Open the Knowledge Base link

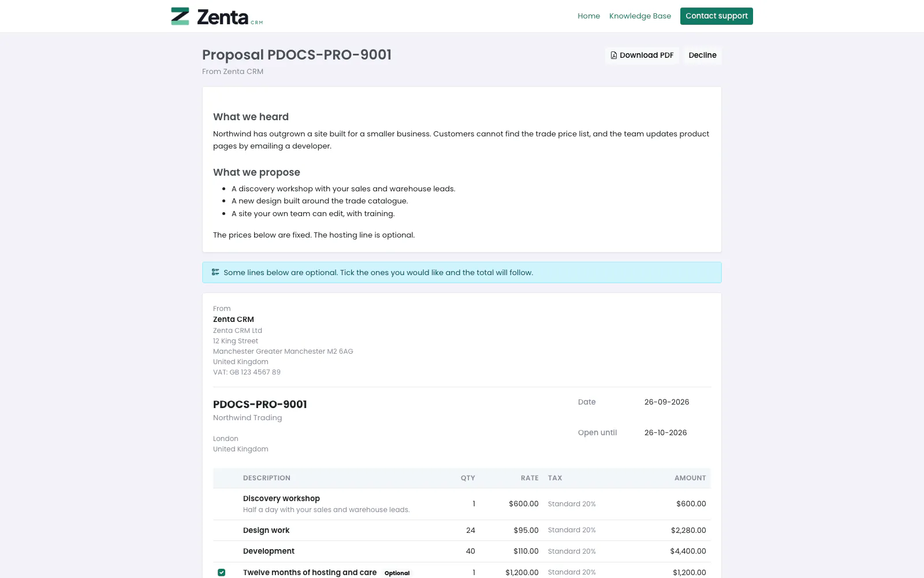(640, 16)
